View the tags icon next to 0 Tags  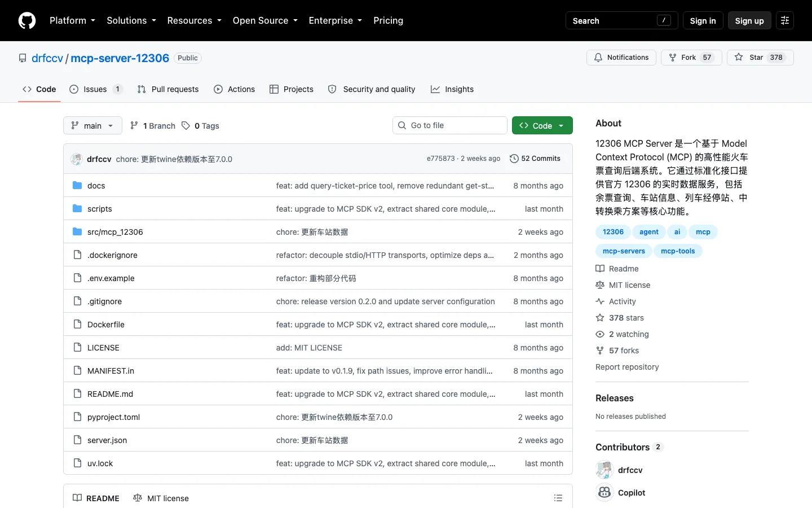(186, 125)
